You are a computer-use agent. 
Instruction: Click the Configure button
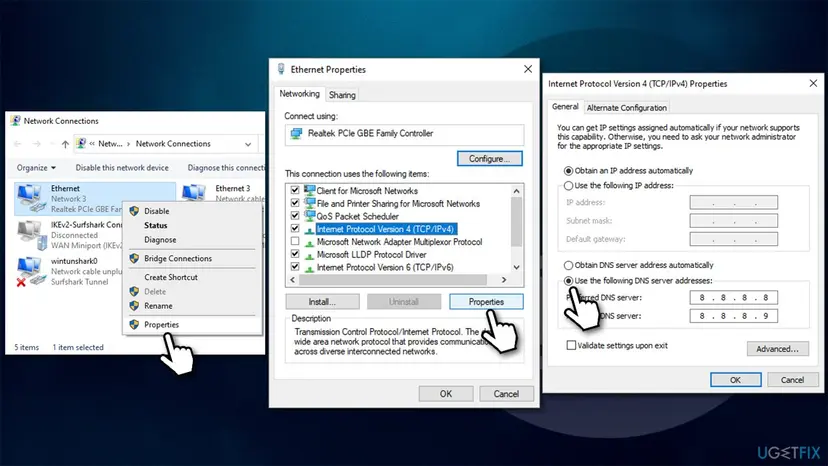click(x=490, y=159)
